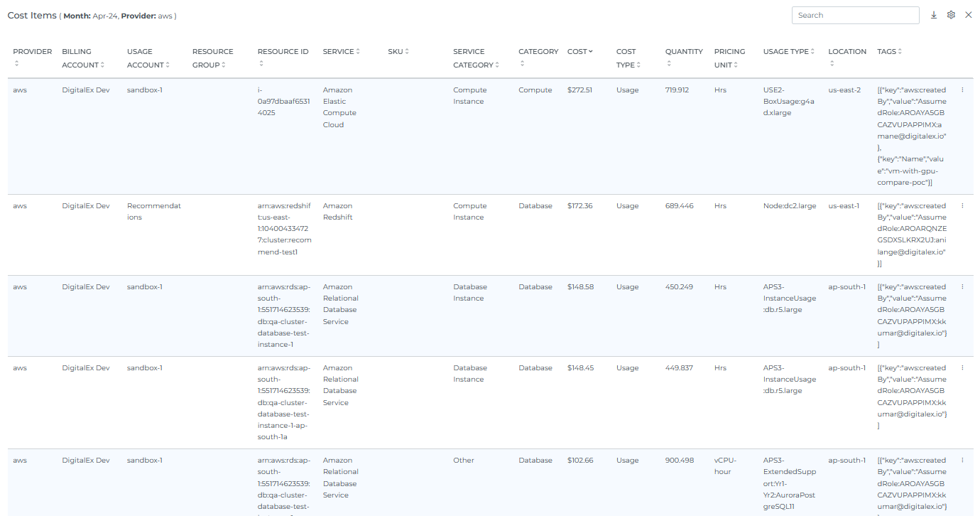Open row menu for the $102.66 item
Screen dimensions: 980x516
pos(962,461)
